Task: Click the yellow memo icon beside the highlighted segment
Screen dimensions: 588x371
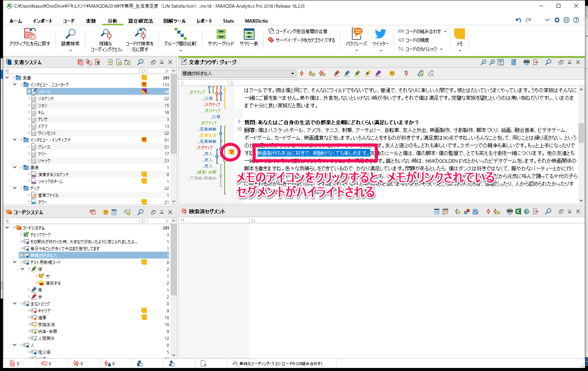Action: (x=232, y=152)
